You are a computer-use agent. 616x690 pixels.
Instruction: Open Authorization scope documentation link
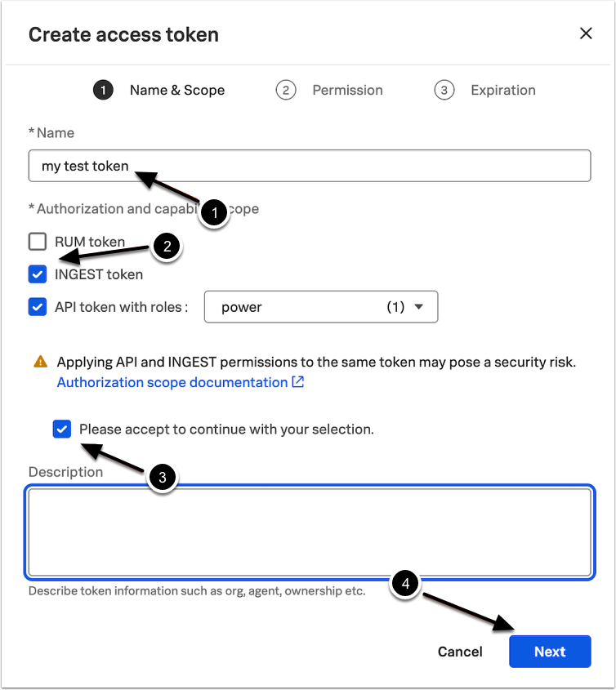point(172,382)
